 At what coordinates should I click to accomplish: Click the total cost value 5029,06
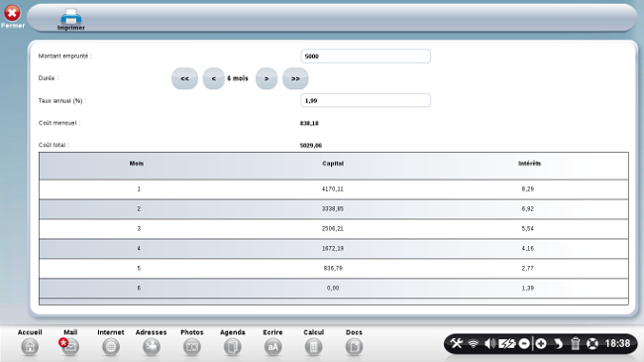tap(311, 146)
